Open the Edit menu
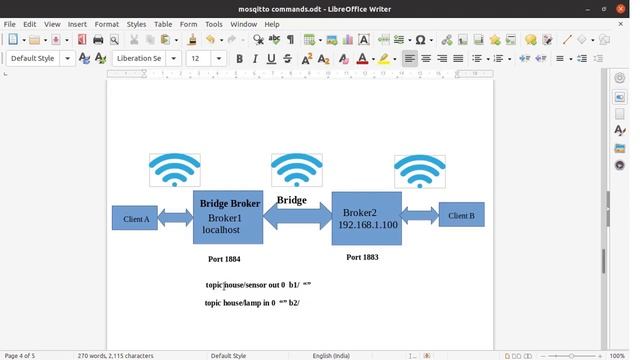 click(x=29, y=24)
